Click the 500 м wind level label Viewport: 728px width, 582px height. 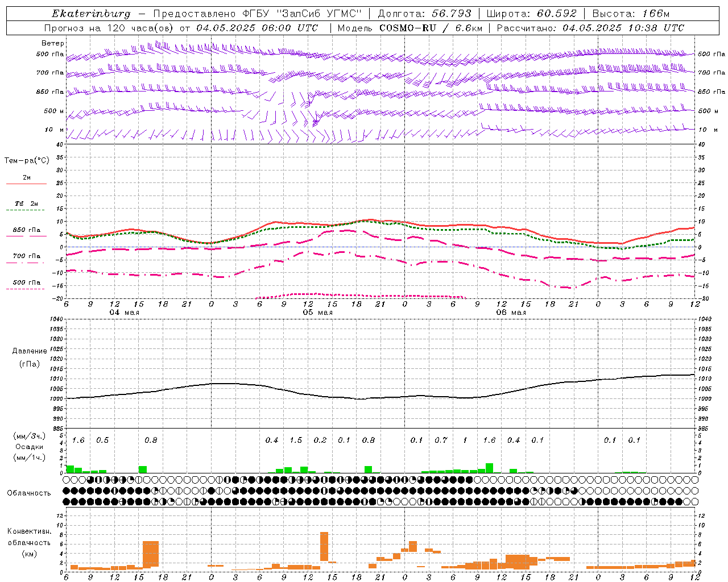click(x=54, y=111)
